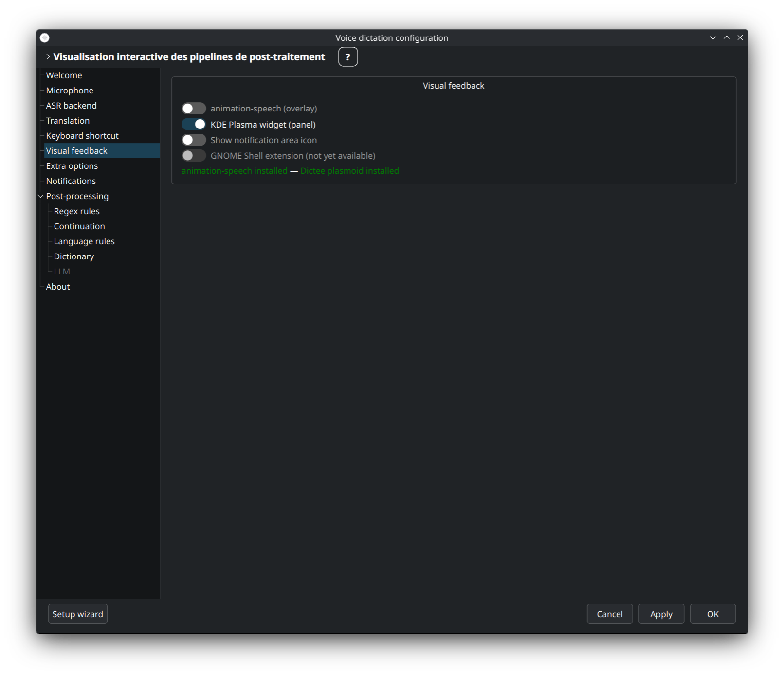Apply the current settings
784x677 pixels.
(661, 614)
